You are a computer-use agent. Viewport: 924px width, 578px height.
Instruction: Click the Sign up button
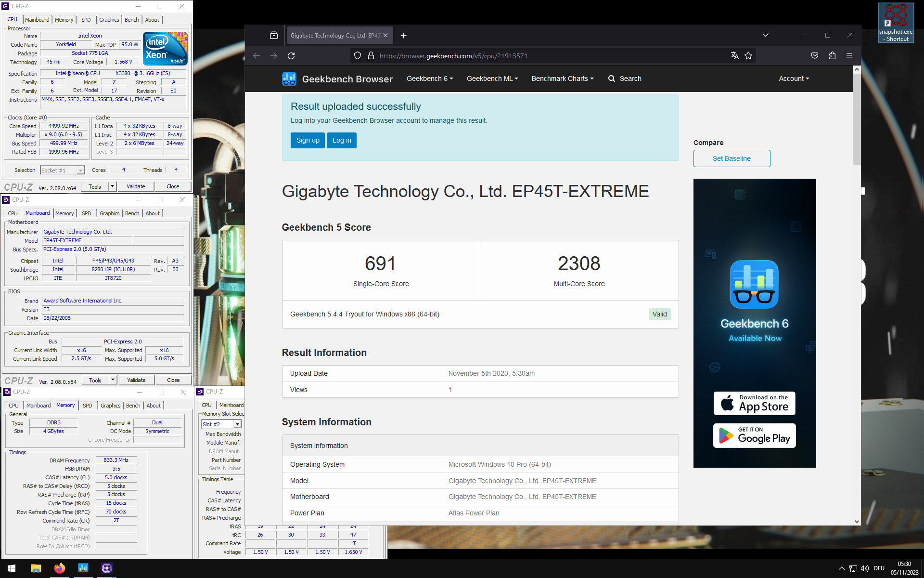[308, 140]
